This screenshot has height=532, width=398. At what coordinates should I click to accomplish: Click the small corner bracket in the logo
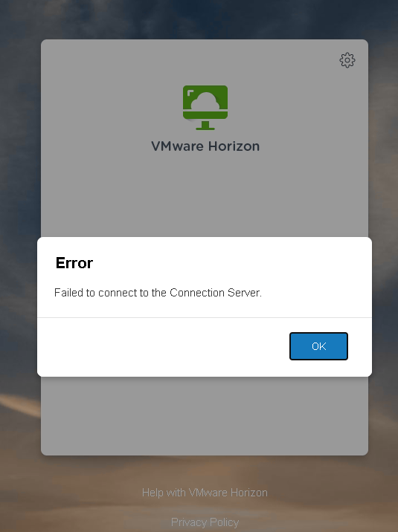190,94
